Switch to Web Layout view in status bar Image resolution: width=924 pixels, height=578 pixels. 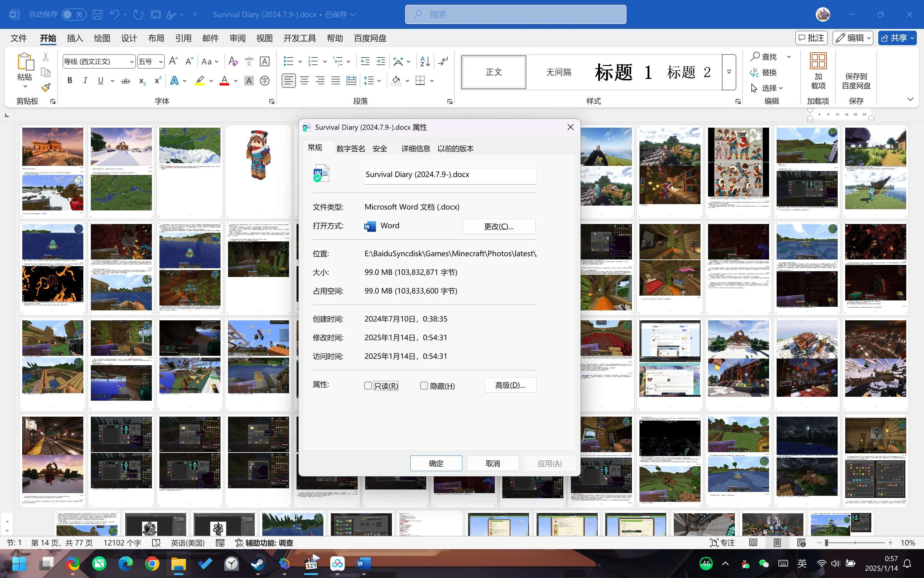tap(802, 543)
